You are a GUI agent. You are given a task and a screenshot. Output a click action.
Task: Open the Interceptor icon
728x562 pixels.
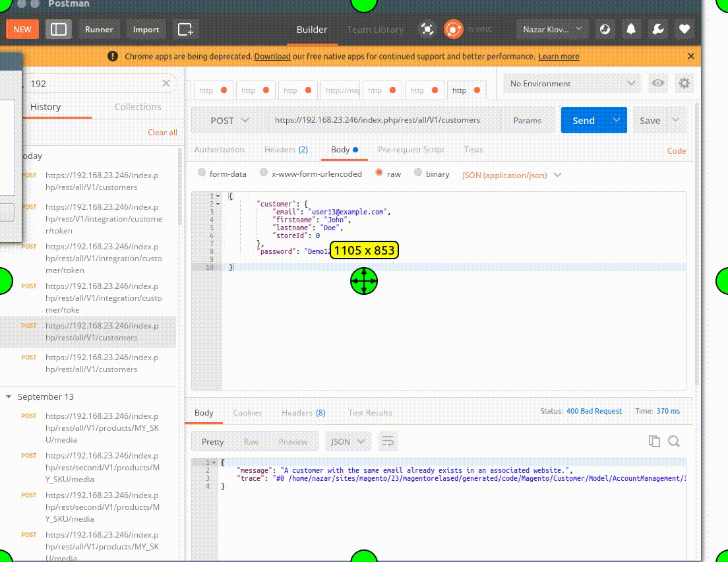(x=427, y=29)
